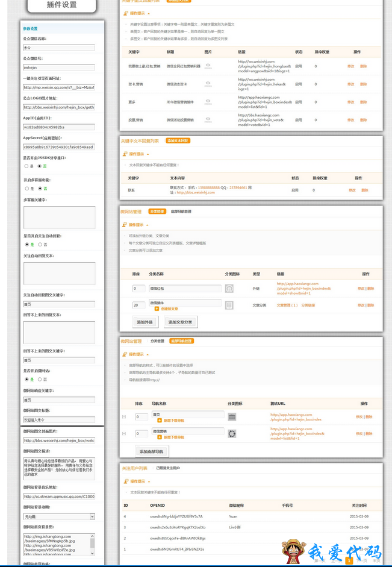The width and height of the screenshot is (392, 567).
Task: Open 已取消关注用户 tab
Action: [168, 468]
